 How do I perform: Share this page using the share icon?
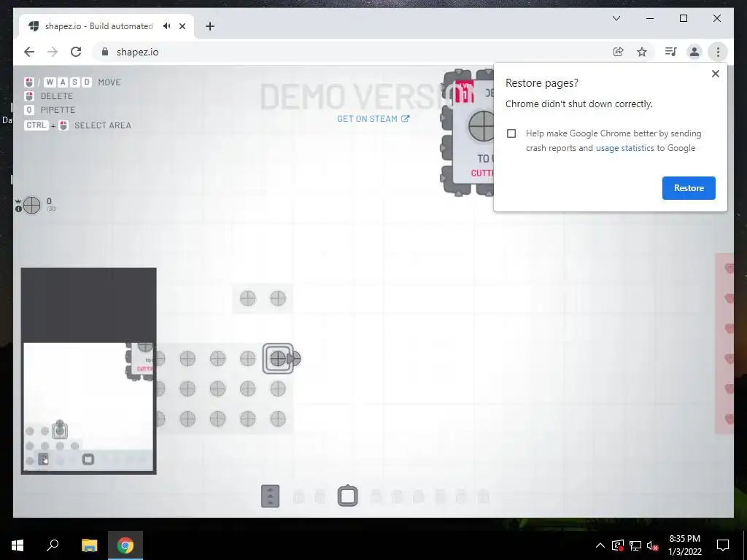pyautogui.click(x=618, y=52)
